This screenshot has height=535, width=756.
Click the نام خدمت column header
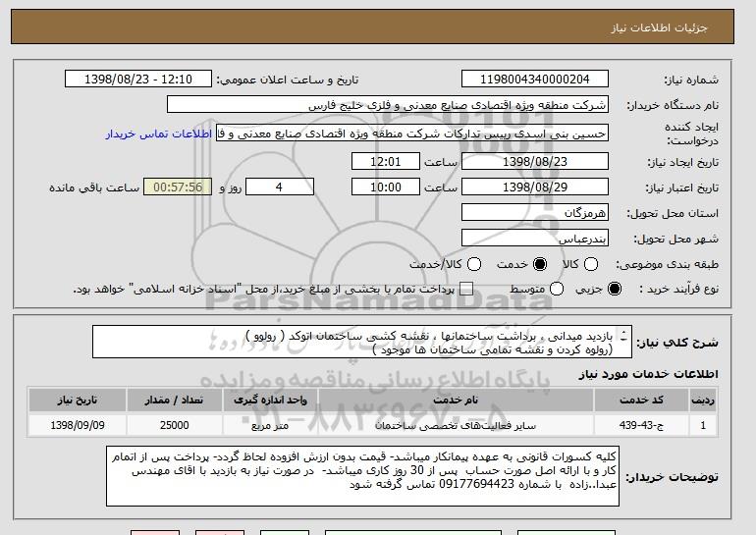[x=456, y=401]
